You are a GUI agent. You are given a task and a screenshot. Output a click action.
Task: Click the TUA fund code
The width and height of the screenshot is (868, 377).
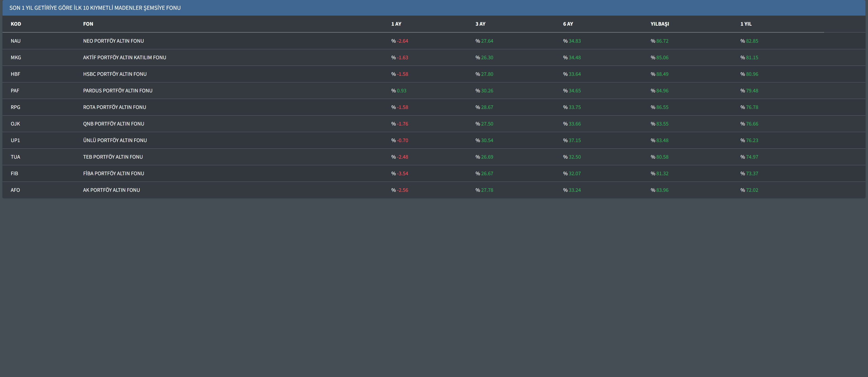pyautogui.click(x=15, y=157)
